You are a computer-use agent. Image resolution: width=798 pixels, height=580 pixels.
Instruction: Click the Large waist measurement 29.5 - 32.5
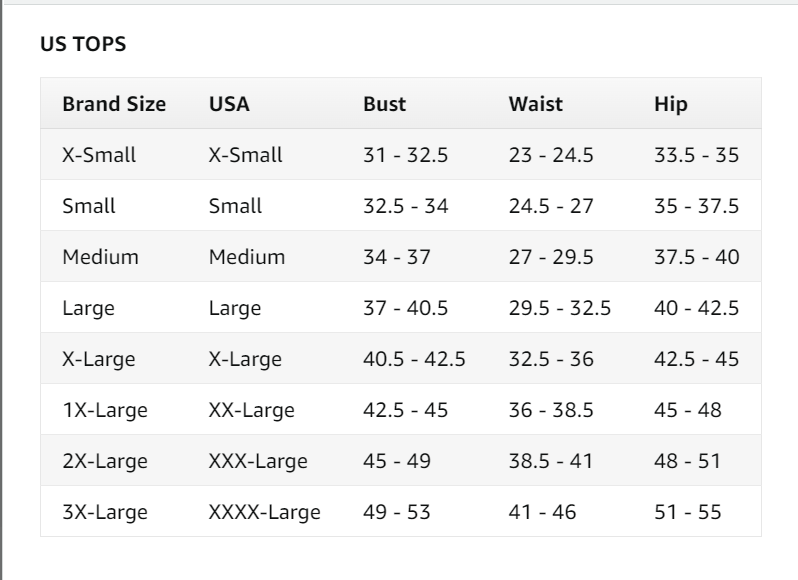pos(559,308)
